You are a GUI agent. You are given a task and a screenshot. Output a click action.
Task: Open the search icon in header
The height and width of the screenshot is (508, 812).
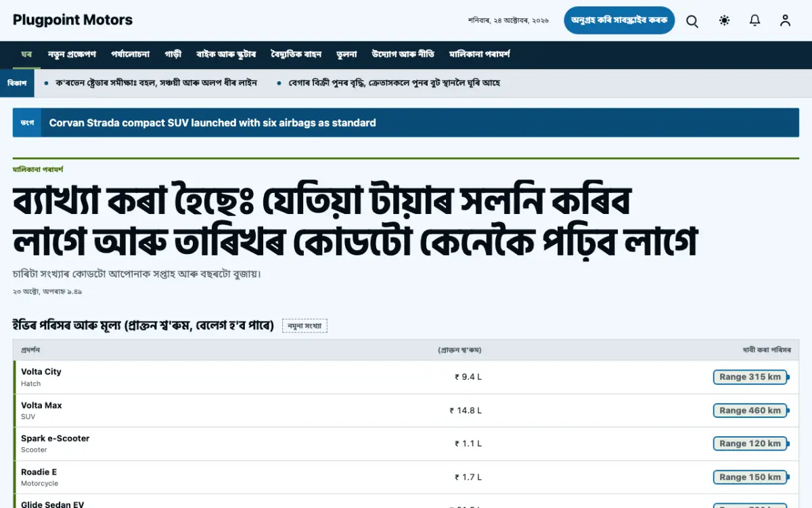click(x=692, y=21)
